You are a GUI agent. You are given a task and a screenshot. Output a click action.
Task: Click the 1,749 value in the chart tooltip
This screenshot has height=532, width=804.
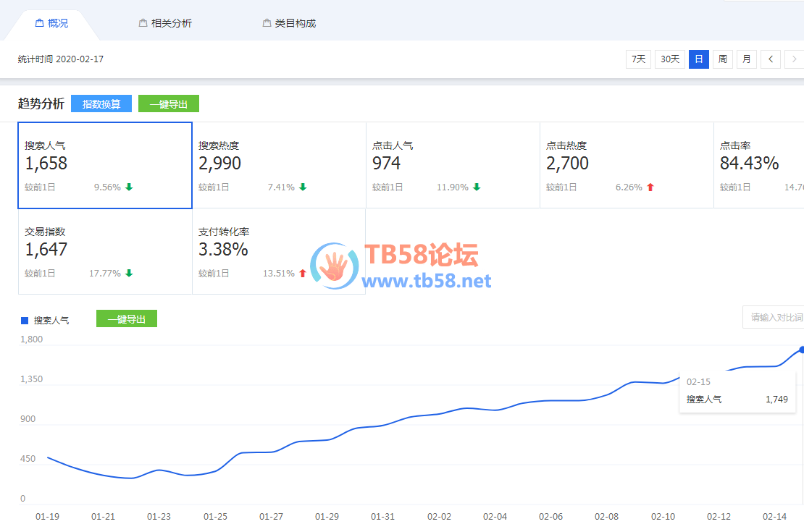tap(776, 400)
